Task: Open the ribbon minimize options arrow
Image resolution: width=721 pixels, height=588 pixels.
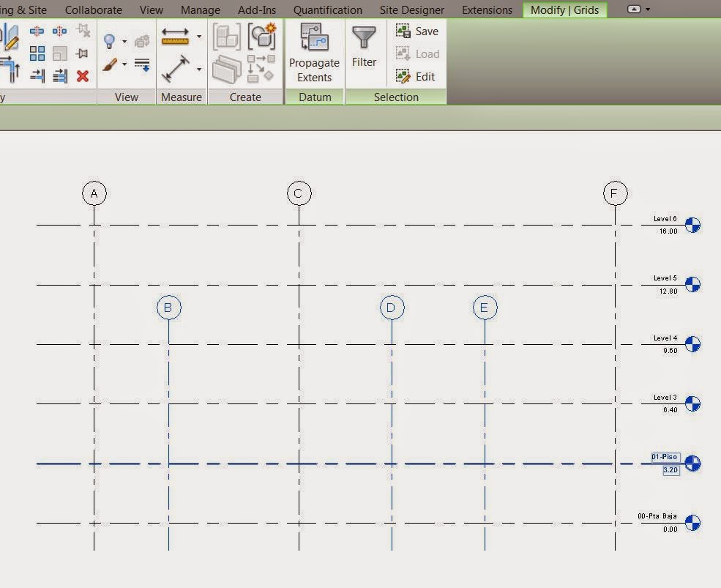Action: pyautogui.click(x=648, y=10)
